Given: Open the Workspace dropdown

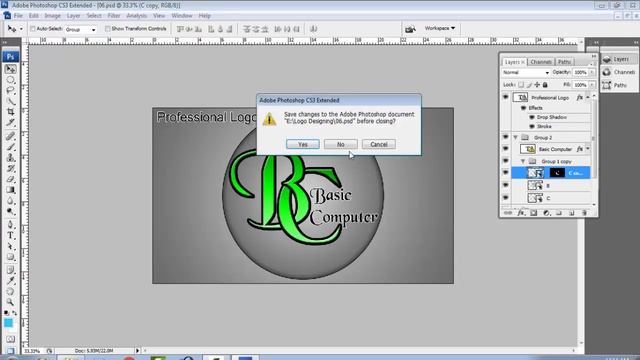Looking at the screenshot, I should pos(439,28).
